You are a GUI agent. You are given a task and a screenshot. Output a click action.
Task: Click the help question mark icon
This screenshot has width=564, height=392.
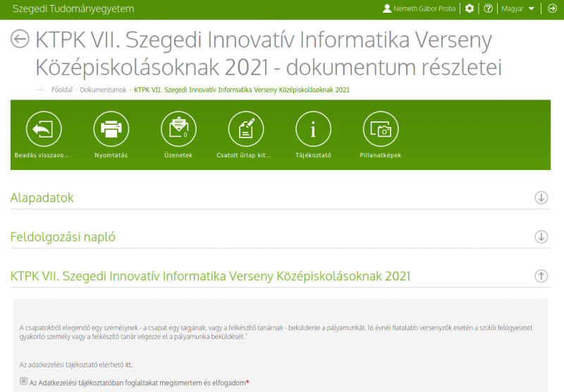tap(488, 8)
